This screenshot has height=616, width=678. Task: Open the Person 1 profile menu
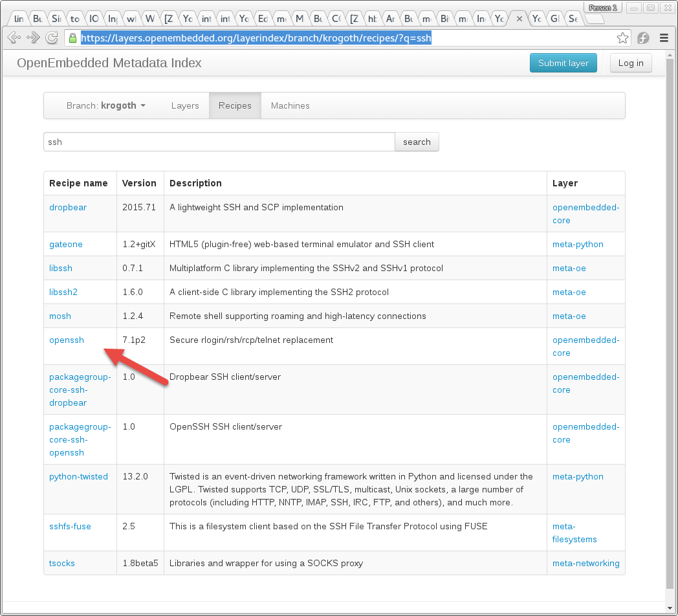click(x=602, y=8)
